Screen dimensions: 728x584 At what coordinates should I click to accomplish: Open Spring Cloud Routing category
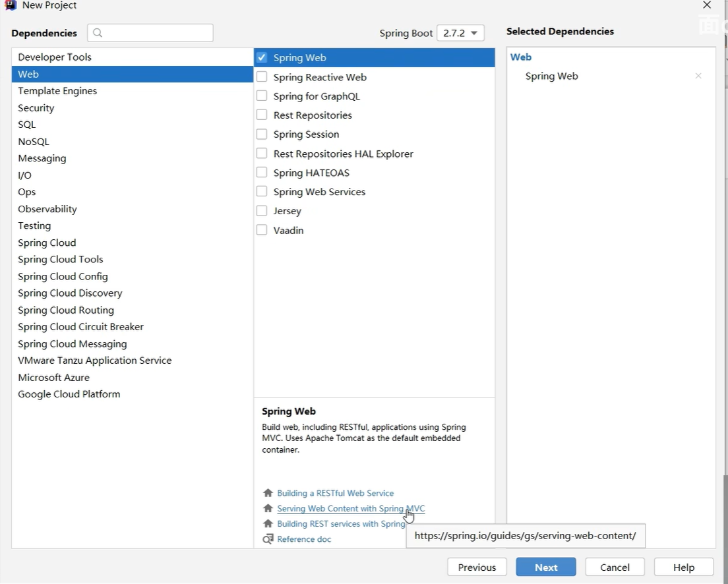point(133,310)
